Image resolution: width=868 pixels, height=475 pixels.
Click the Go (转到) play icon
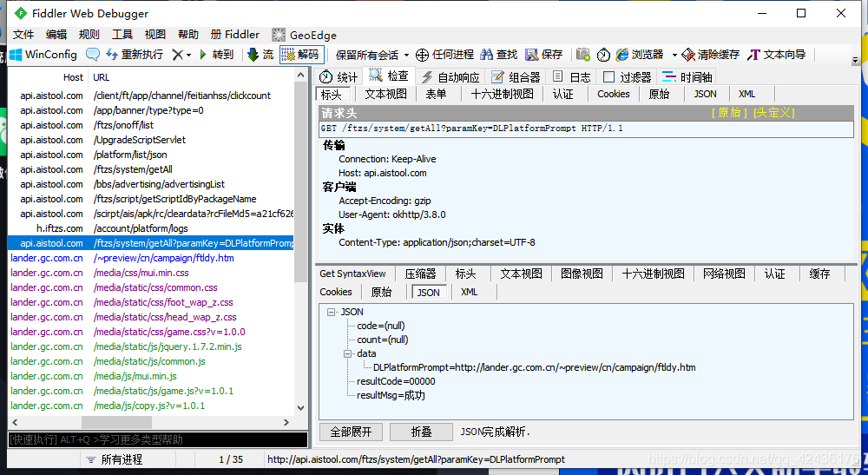[x=203, y=55]
